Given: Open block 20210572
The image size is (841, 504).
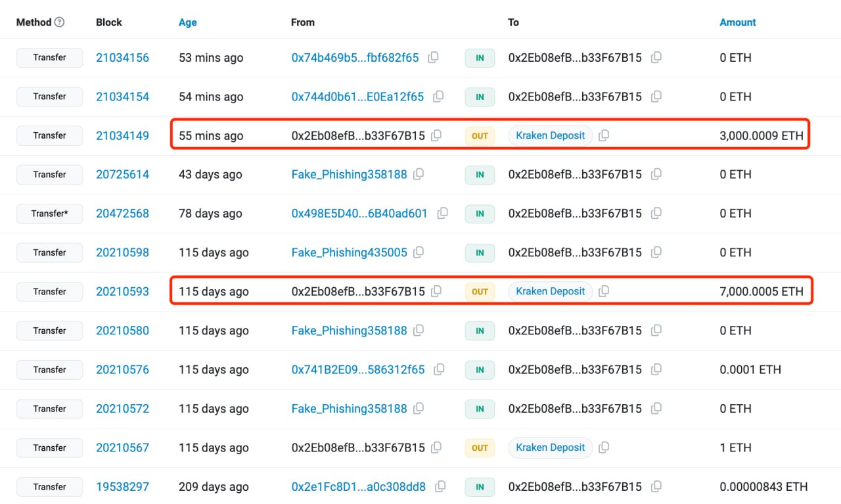Looking at the screenshot, I should tap(123, 409).
